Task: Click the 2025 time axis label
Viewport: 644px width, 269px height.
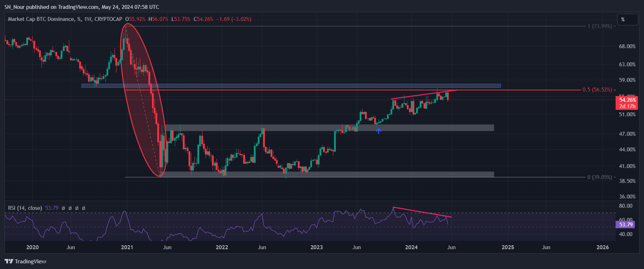Action: [508, 247]
